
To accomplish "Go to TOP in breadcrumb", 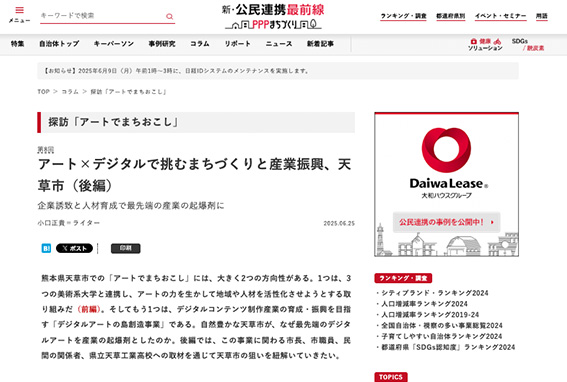I will click(x=43, y=92).
